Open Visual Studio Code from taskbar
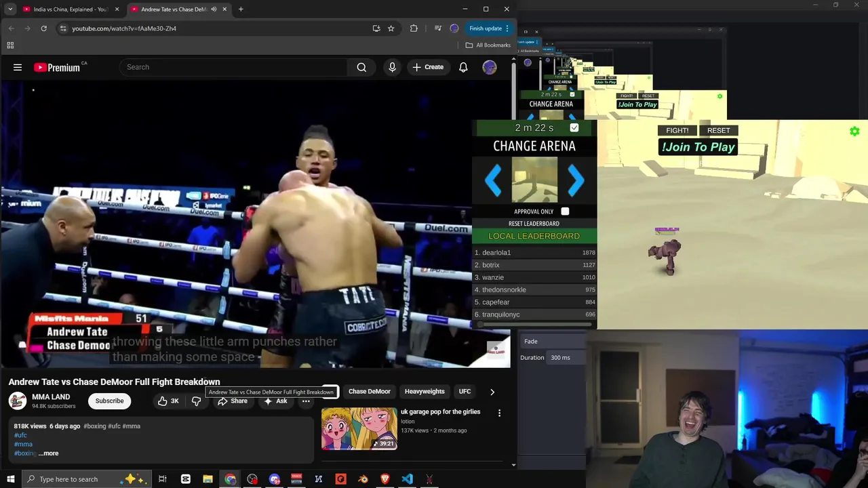Image resolution: width=868 pixels, height=488 pixels. (407, 479)
